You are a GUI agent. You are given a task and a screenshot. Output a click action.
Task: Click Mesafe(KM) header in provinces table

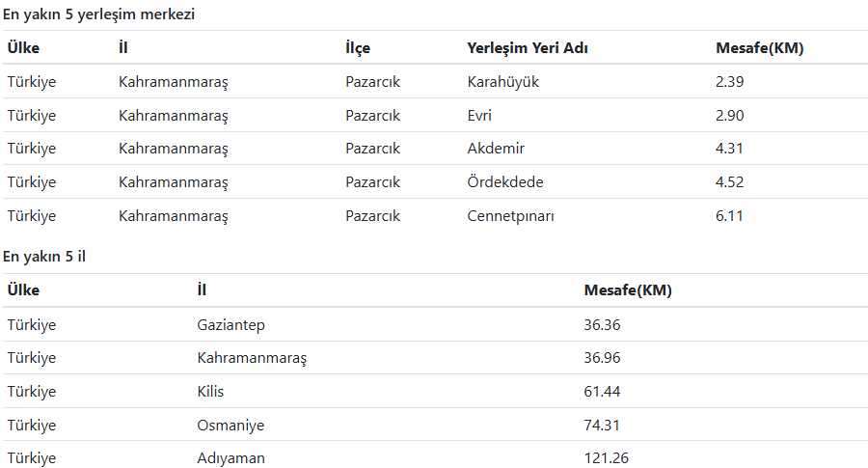pos(628,290)
